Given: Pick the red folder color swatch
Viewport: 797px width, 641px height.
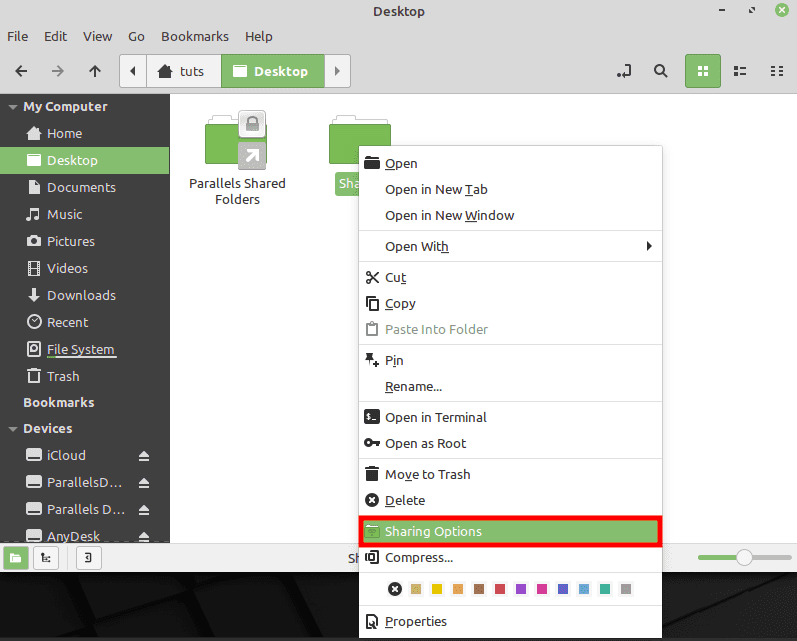Looking at the screenshot, I should coord(500,589).
